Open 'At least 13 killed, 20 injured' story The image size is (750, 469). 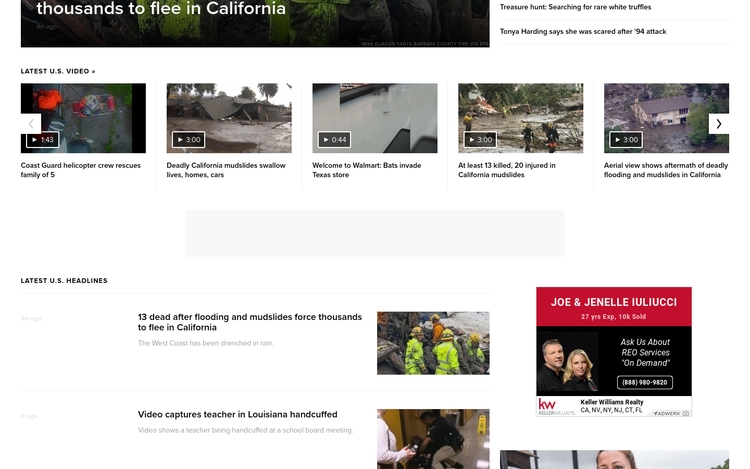(507, 170)
